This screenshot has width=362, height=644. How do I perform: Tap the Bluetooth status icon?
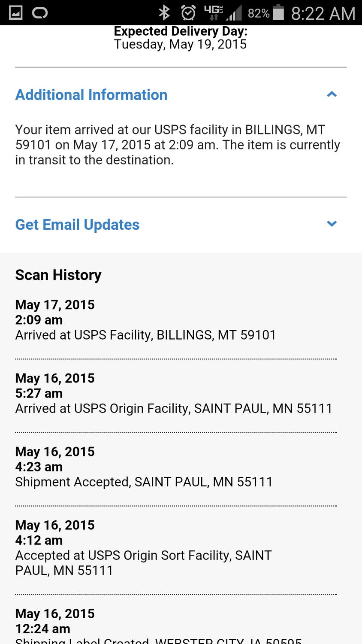point(164,13)
